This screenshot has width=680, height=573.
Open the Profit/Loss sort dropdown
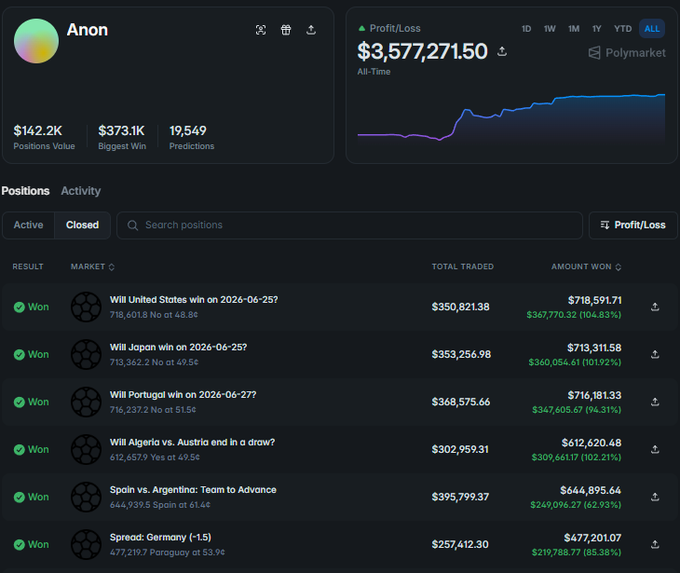point(633,225)
